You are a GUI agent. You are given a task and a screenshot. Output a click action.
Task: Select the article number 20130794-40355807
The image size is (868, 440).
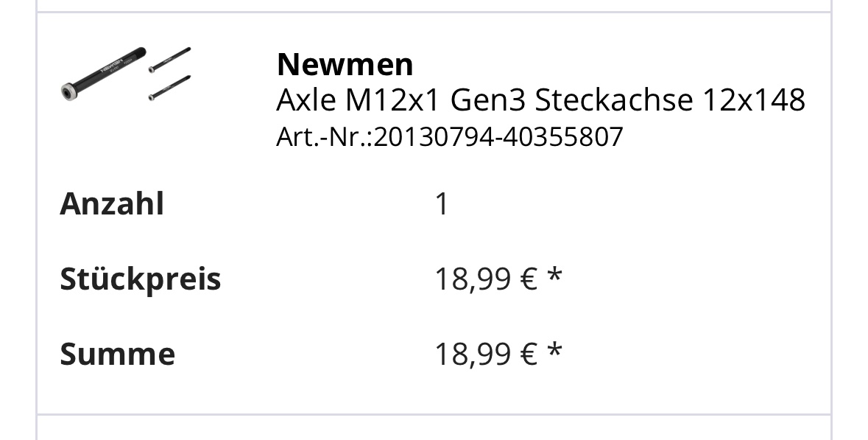click(498, 137)
